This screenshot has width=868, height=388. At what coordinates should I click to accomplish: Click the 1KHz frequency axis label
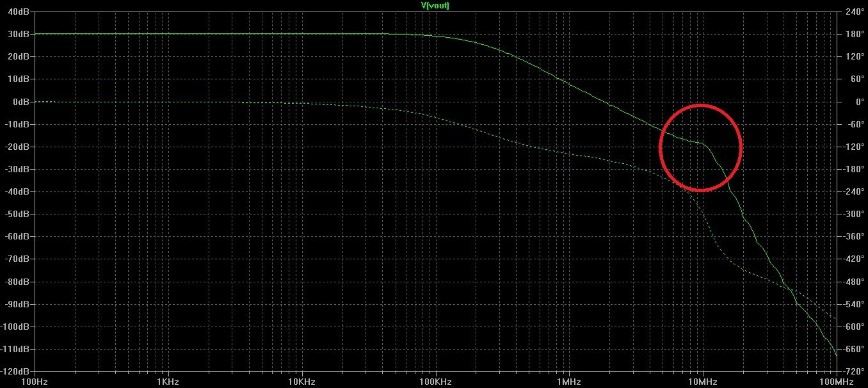click(x=168, y=382)
